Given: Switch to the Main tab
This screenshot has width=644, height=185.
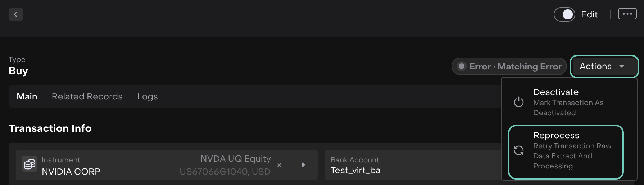Looking at the screenshot, I should click(x=27, y=96).
